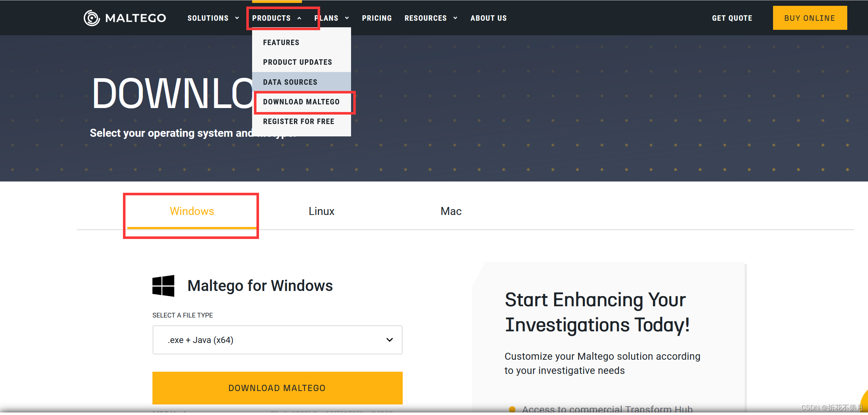Go to About Us page

[x=488, y=18]
